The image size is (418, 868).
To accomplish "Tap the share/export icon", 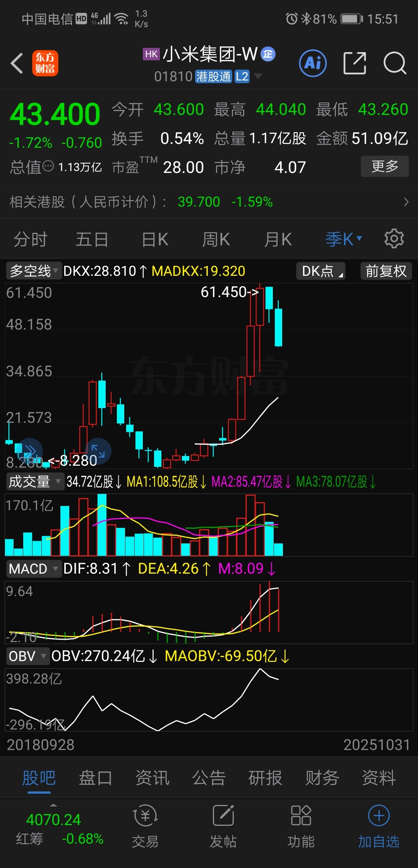I will (355, 63).
